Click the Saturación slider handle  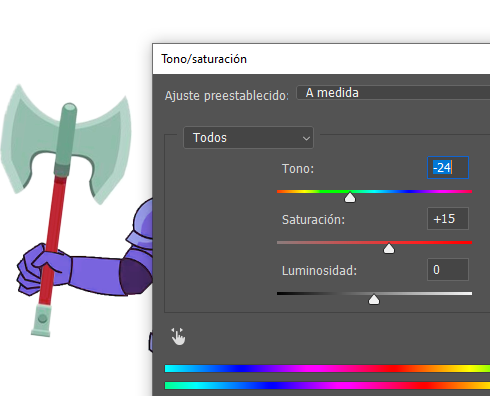389,248
